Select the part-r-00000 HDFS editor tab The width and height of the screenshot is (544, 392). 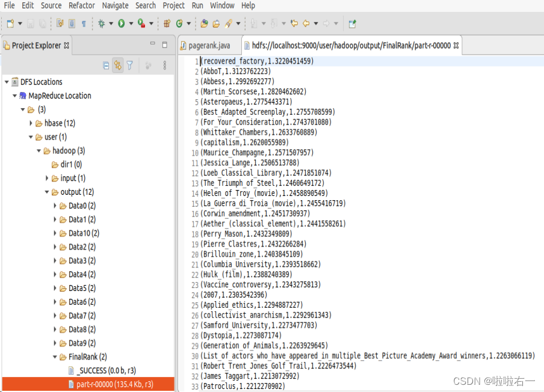[x=351, y=46]
